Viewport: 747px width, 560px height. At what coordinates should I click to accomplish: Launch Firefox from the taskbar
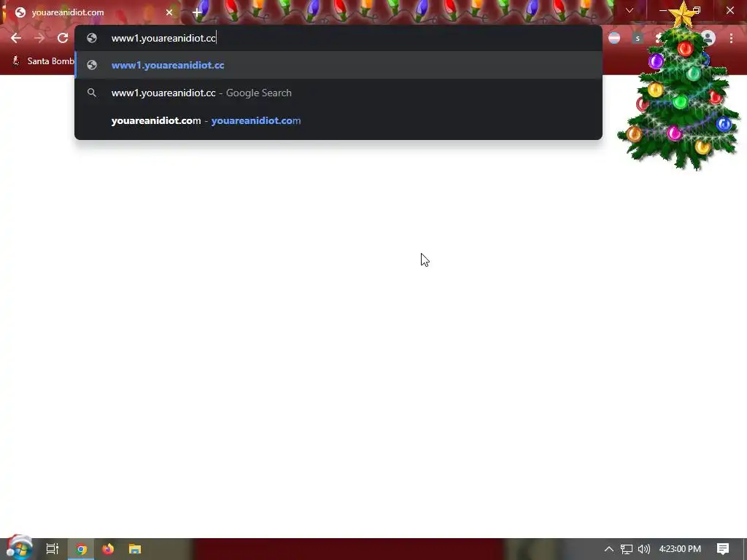pyautogui.click(x=108, y=549)
